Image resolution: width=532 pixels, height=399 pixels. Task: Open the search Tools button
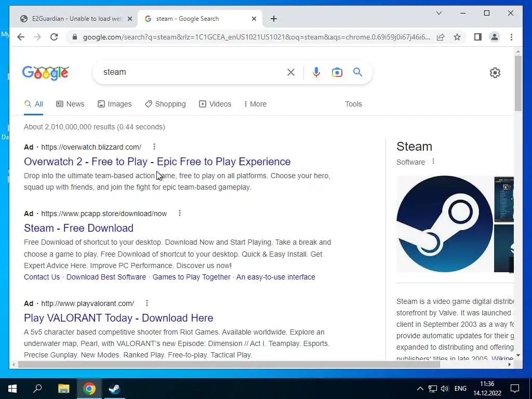[353, 104]
